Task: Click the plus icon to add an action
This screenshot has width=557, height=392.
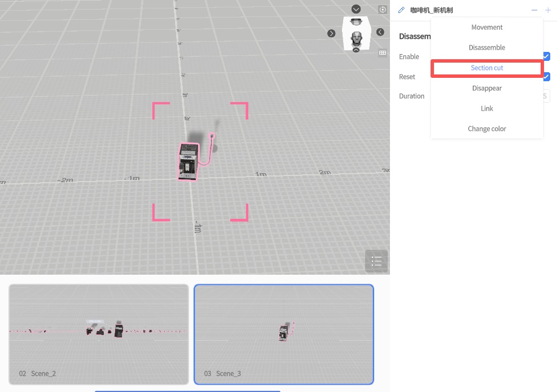Action: point(548,10)
